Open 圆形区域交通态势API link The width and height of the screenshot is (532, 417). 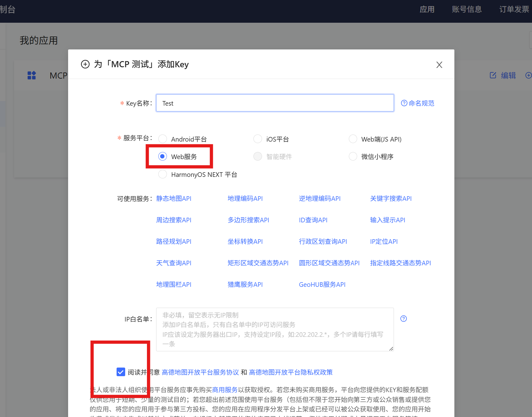(329, 263)
